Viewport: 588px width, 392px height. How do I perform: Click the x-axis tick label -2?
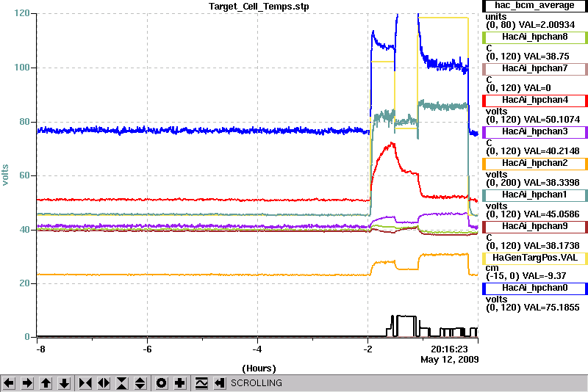click(x=367, y=349)
